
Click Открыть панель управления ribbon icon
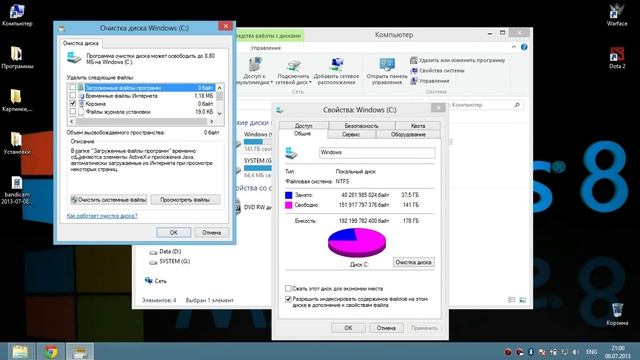tap(387, 71)
